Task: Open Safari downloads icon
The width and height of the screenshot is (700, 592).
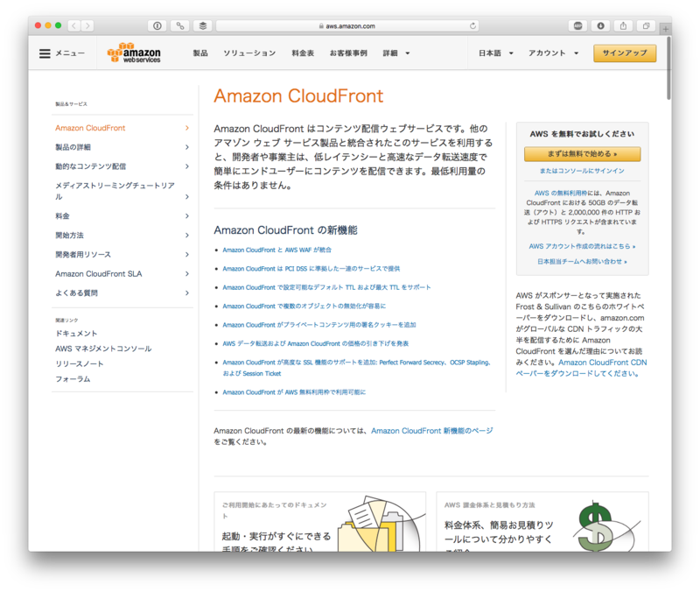Action: coord(600,26)
